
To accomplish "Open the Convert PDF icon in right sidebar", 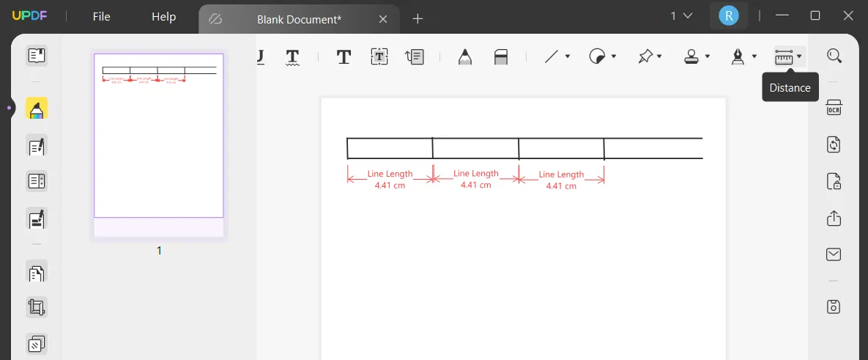I will point(834,144).
